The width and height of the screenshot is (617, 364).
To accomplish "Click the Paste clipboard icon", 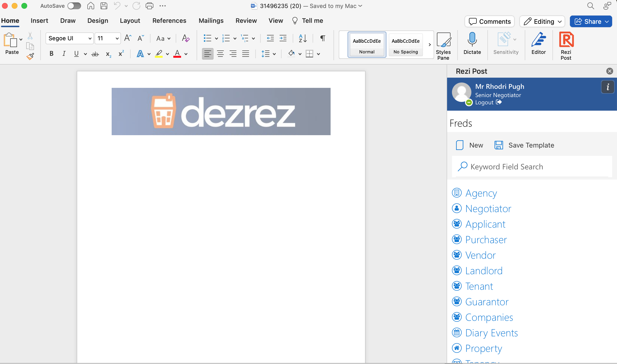I will (x=10, y=40).
